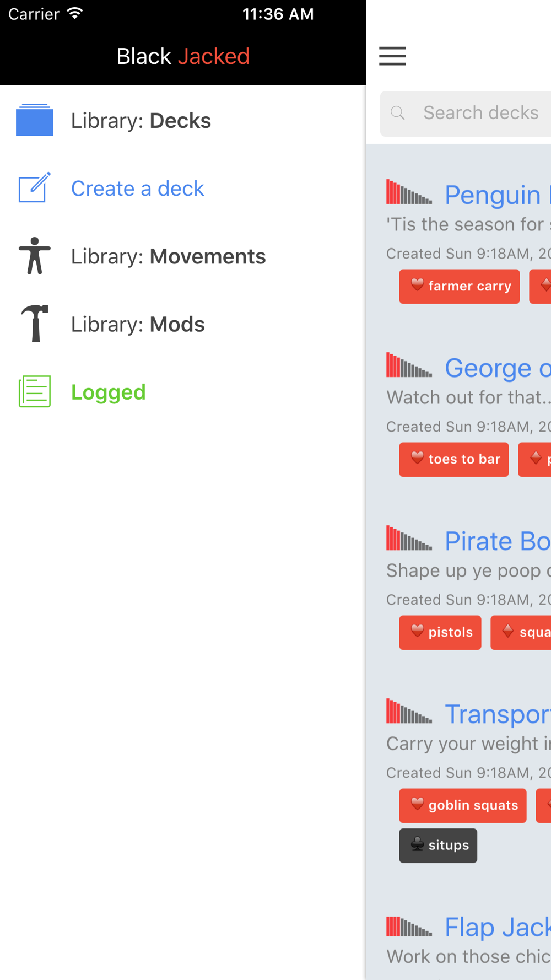Viewport: 551px width, 980px height.
Task: Select the Movements person figure icon
Action: 35,256
